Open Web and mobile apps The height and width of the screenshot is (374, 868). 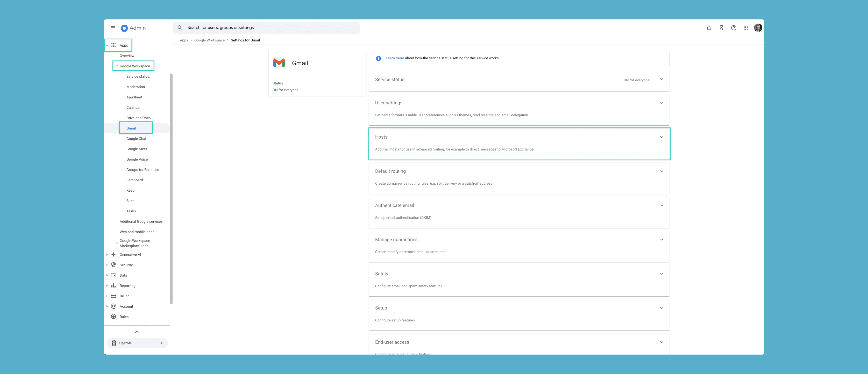137,232
